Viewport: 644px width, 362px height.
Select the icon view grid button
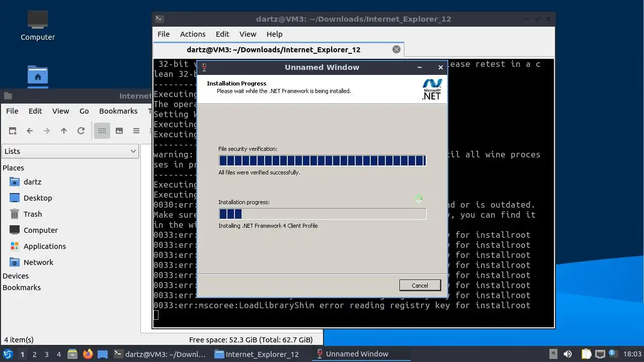[102, 131]
